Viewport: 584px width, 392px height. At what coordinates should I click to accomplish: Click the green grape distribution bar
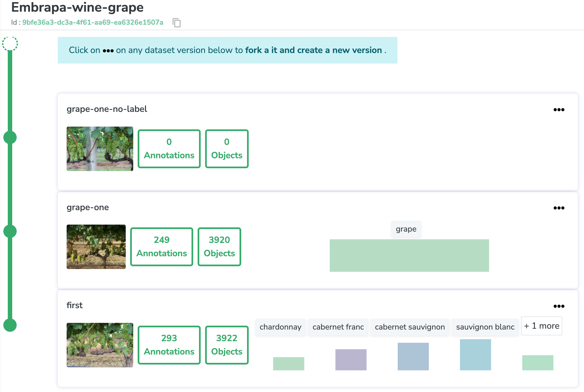(x=409, y=255)
